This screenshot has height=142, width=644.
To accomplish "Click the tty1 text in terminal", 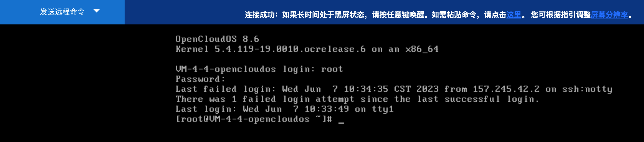I will click(383, 109).
